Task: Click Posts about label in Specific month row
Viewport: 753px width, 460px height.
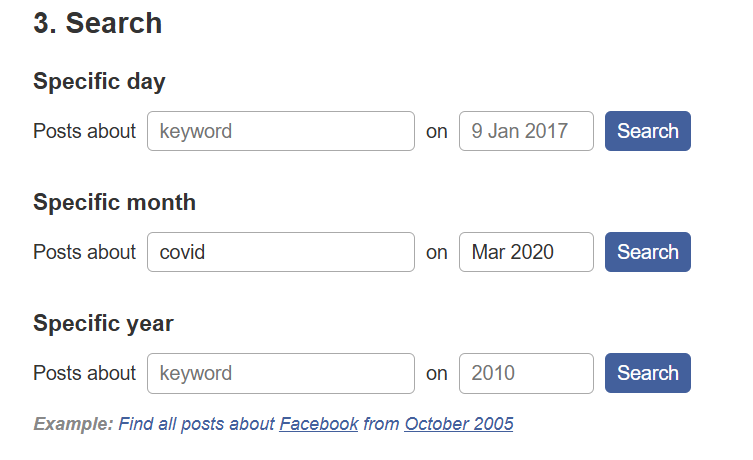Action: coord(84,252)
